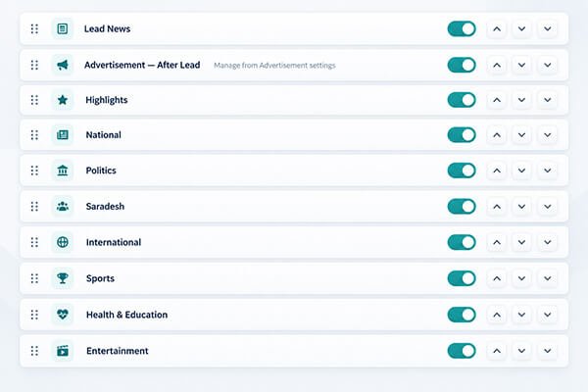Expand the Highlights row settings chevron

pyautogui.click(x=548, y=100)
